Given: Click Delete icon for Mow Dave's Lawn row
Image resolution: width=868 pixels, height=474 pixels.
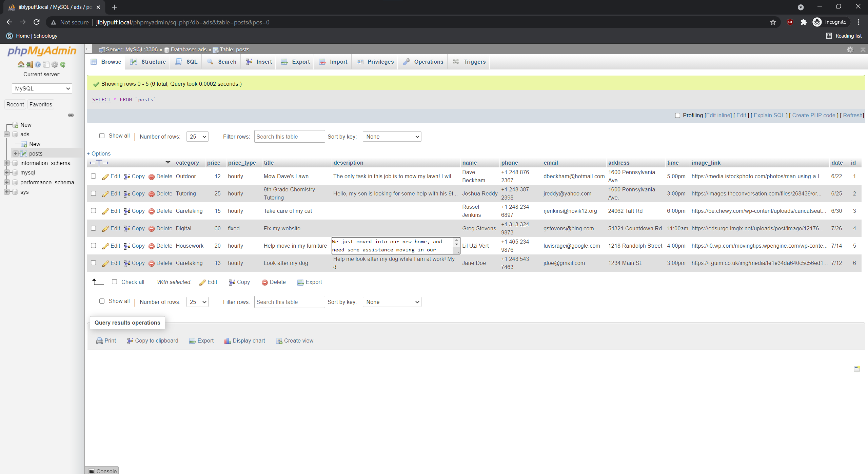Looking at the screenshot, I should click(152, 177).
